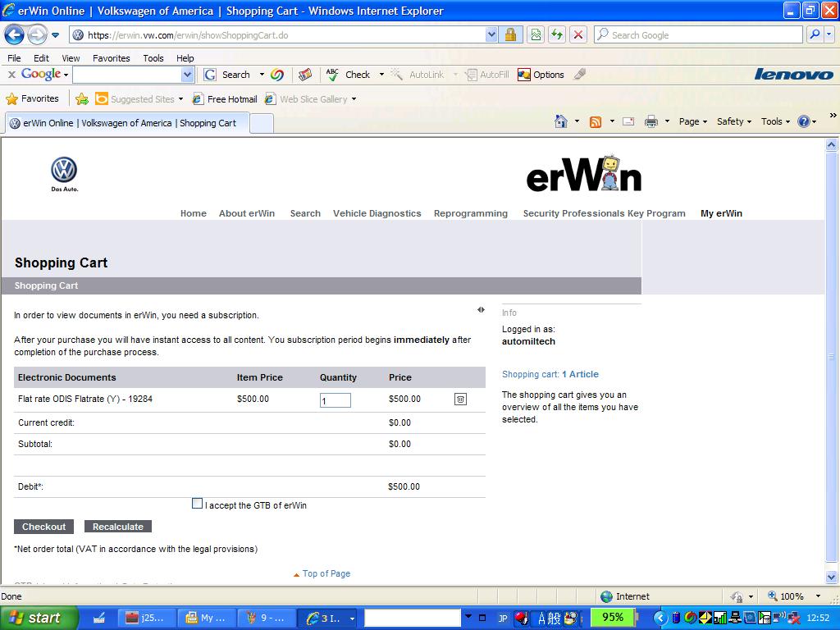840x630 pixels.
Task: Open the Edit menu
Action: pos(41,58)
